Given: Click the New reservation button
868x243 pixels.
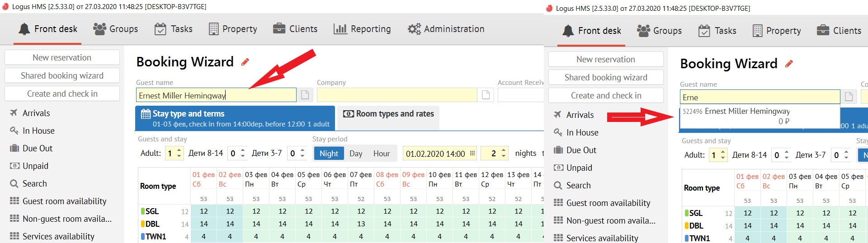Looking at the screenshot, I should 62,57.
